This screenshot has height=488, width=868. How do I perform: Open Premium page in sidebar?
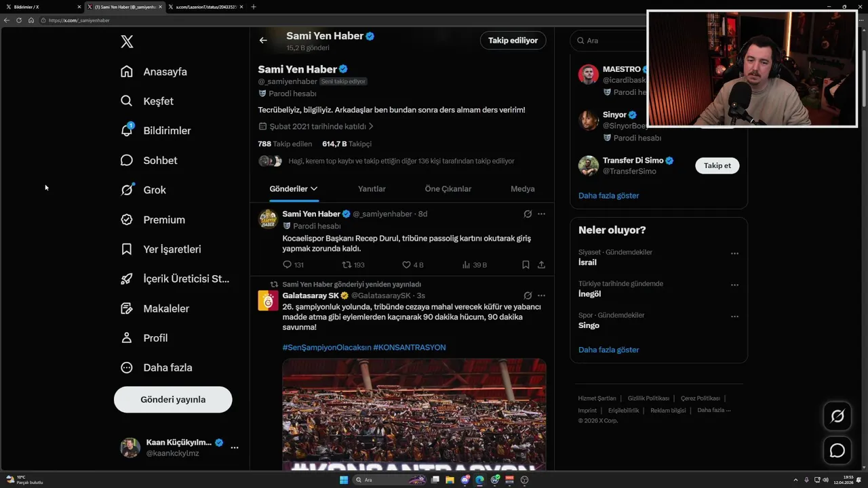point(153,220)
